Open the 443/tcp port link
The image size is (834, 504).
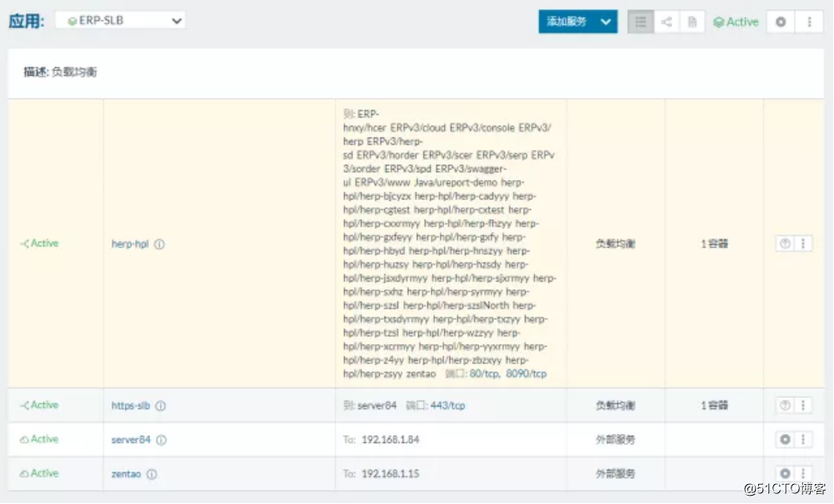point(448,406)
